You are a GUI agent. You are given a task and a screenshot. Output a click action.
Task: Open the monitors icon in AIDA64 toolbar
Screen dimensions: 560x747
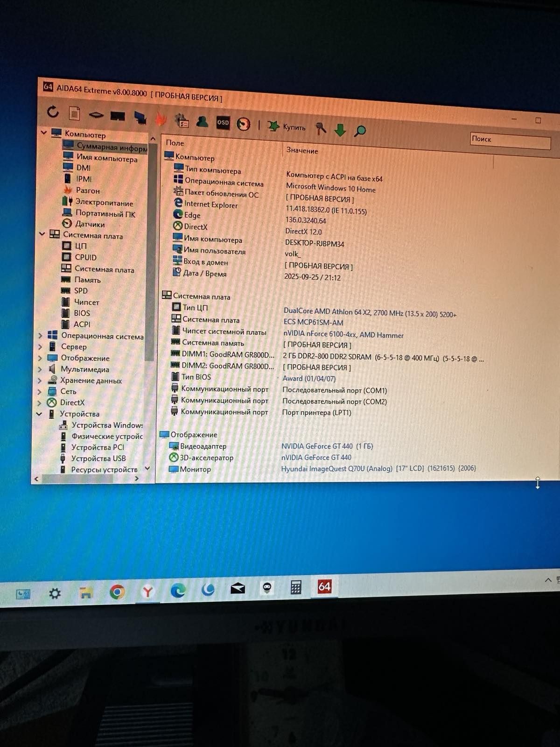click(140, 118)
